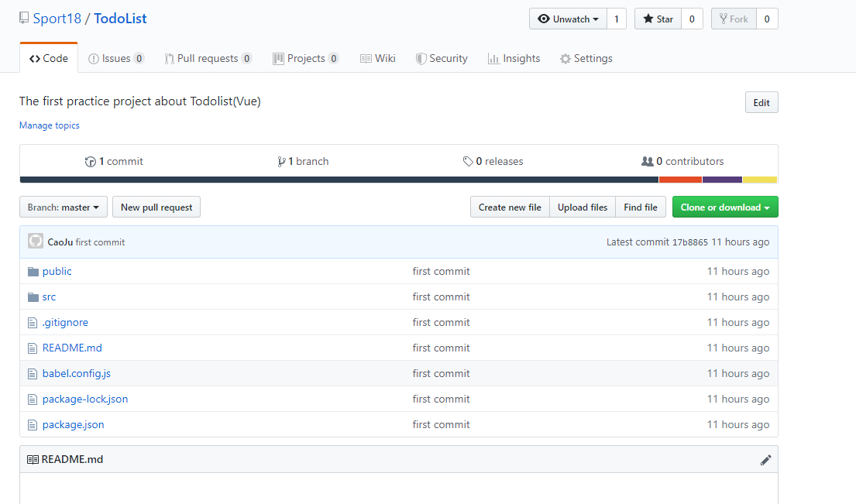The height and width of the screenshot is (504, 856).
Task: Click the purple language bar segment
Action: (x=722, y=180)
